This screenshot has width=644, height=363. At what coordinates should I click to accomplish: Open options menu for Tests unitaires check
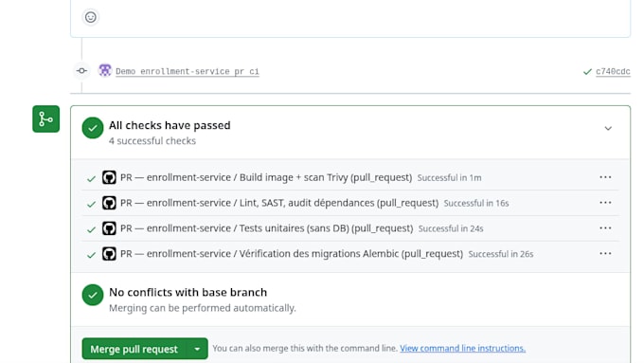coord(605,228)
